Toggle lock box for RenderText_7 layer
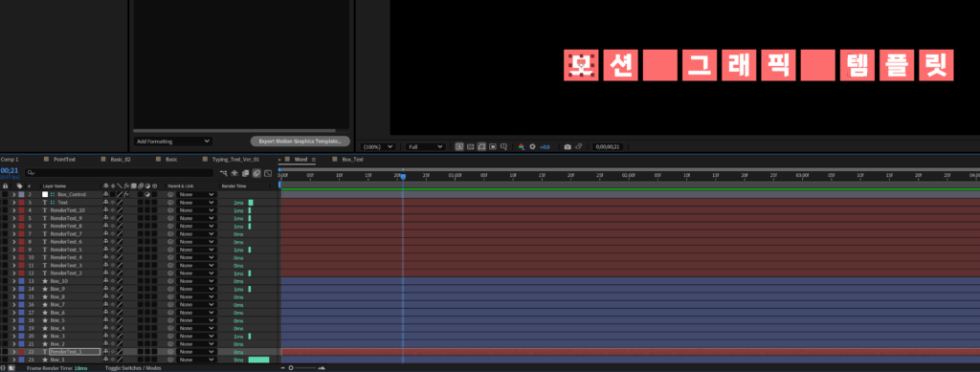The image size is (980, 372). coord(5,234)
